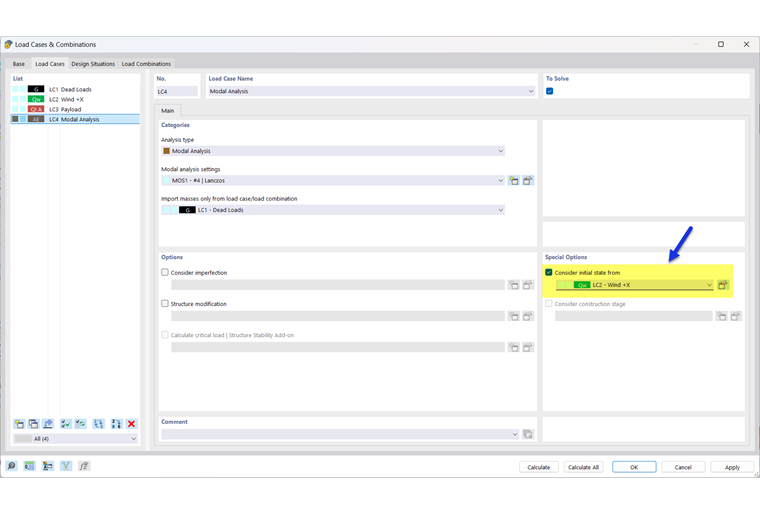Uncheck Consider initial state from
Viewport: 760px width, 514px height.
coord(549,273)
